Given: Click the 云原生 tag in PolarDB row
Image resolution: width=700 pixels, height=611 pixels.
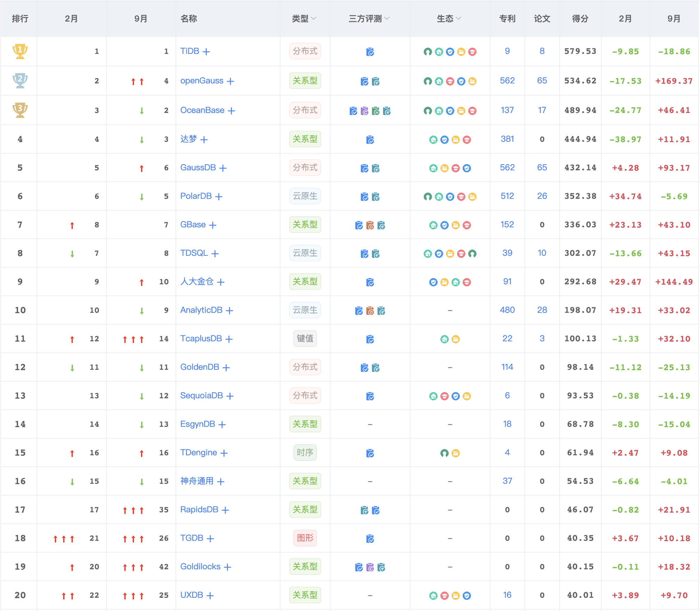Looking at the screenshot, I should click(305, 196).
